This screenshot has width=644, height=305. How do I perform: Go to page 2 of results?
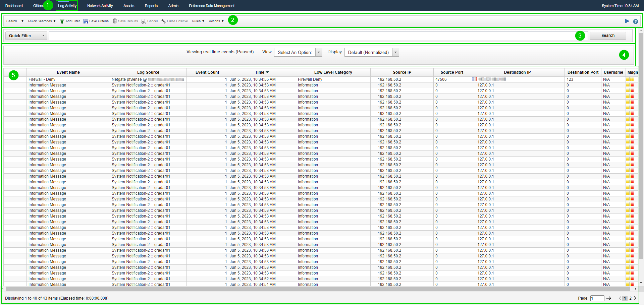pyautogui.click(x=630, y=298)
